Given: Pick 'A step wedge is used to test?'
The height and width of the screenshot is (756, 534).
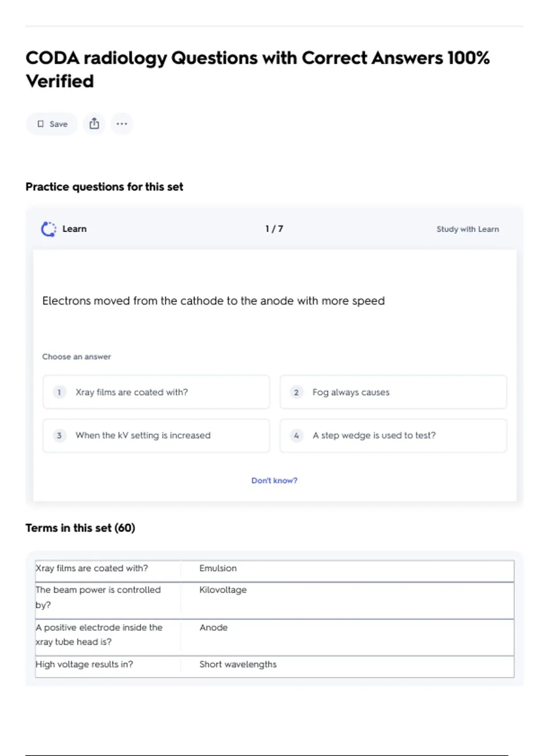Looking at the screenshot, I should tap(393, 435).
